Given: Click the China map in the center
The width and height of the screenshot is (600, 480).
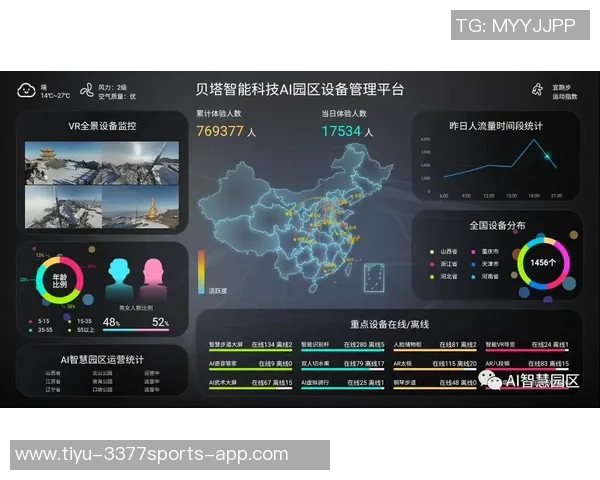Looking at the screenshot, I should pyautogui.click(x=297, y=218).
